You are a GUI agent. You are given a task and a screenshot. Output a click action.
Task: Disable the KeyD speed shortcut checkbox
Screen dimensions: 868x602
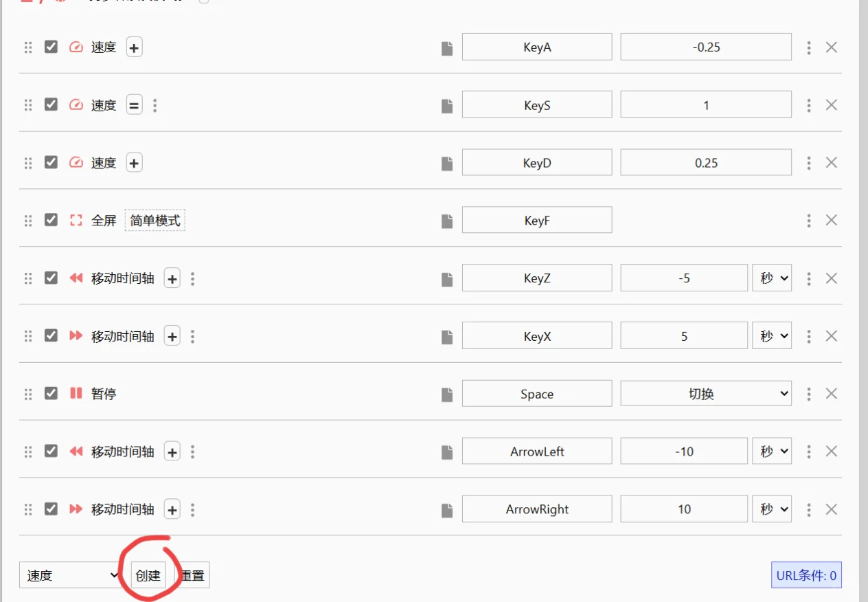tap(51, 162)
